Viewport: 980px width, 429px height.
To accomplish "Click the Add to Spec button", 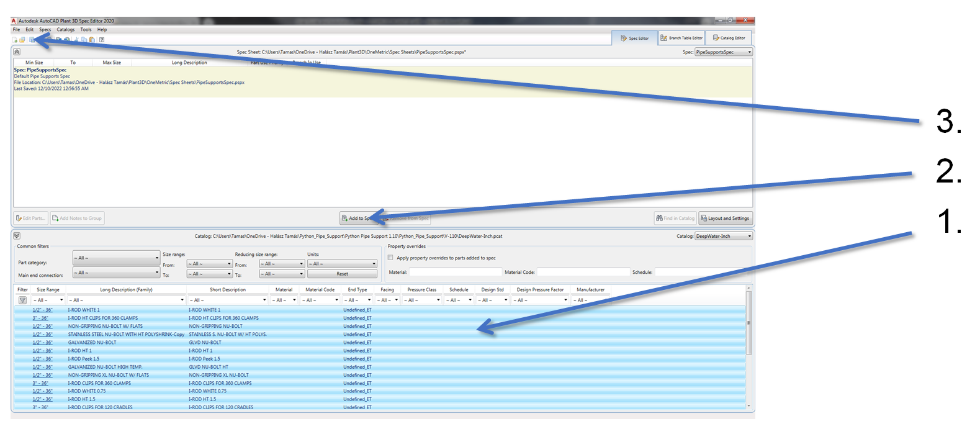I will pos(358,218).
